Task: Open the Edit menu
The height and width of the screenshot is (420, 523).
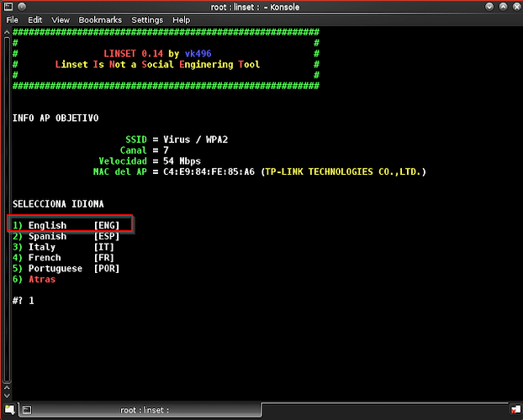Action: [x=34, y=19]
